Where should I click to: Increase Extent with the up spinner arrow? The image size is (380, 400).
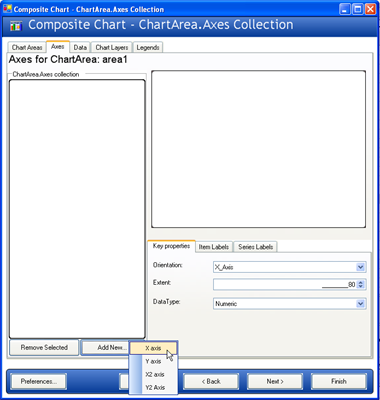coord(361,282)
